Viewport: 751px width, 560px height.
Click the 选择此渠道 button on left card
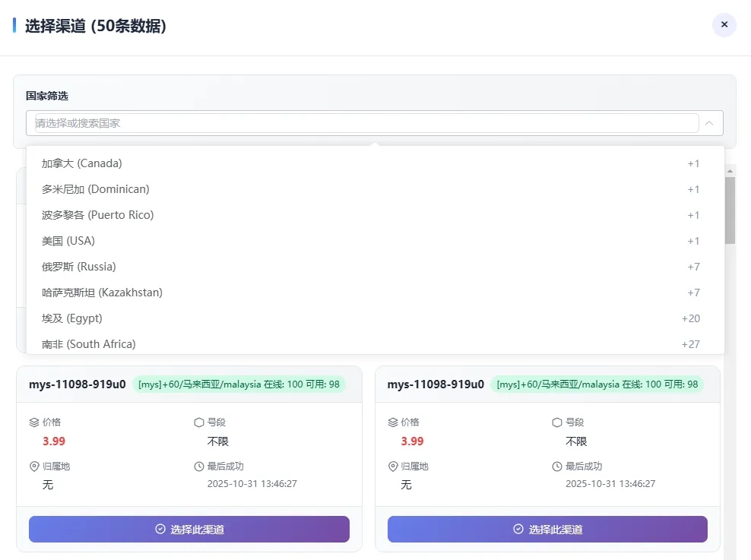189,530
